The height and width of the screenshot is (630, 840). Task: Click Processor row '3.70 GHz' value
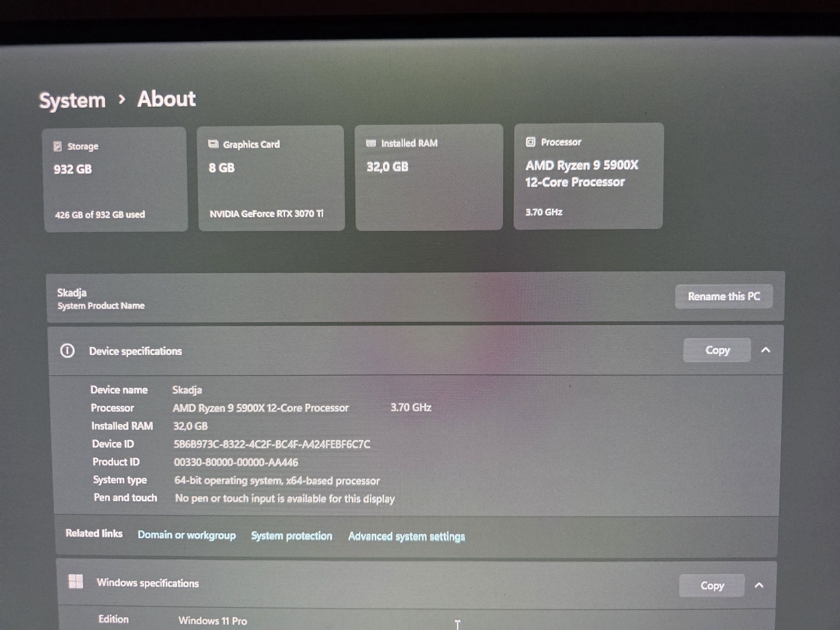(411, 407)
